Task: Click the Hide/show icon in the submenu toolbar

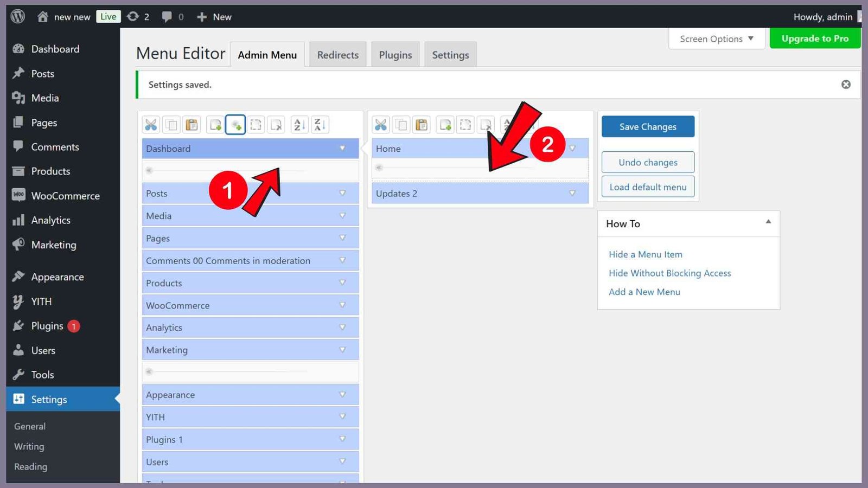Action: 465,125
